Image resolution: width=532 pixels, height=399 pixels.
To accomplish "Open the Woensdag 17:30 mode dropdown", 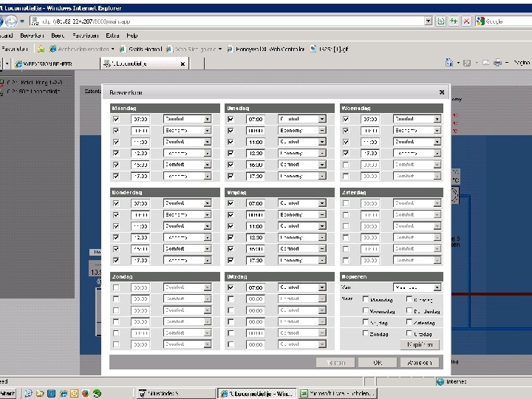I will pyautogui.click(x=417, y=153).
